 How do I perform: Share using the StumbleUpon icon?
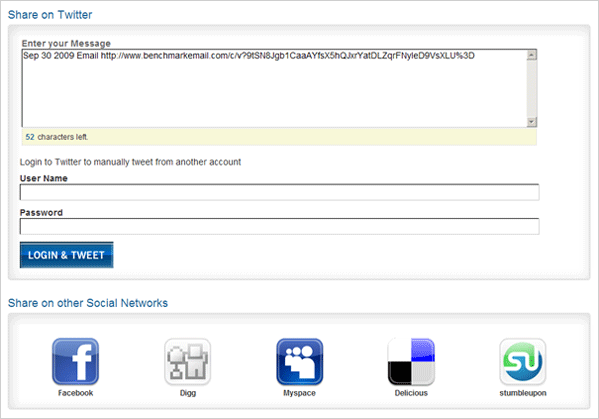(x=523, y=361)
